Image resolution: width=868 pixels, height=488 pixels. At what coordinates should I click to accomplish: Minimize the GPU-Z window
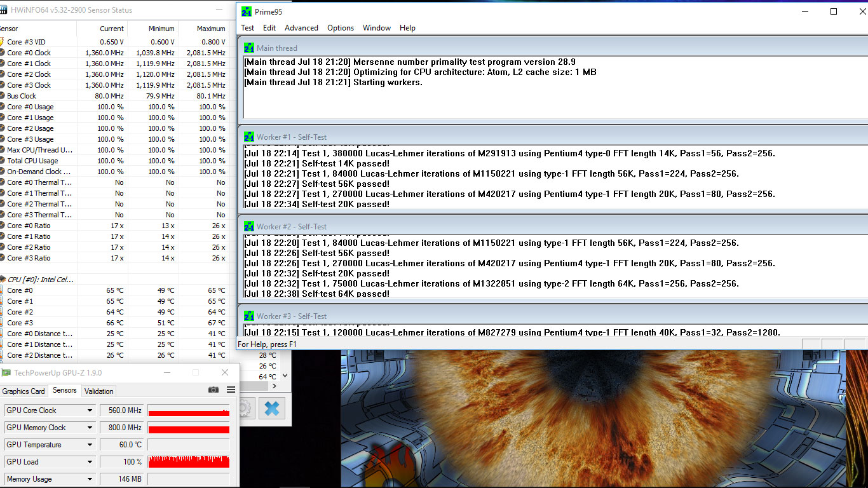(167, 372)
